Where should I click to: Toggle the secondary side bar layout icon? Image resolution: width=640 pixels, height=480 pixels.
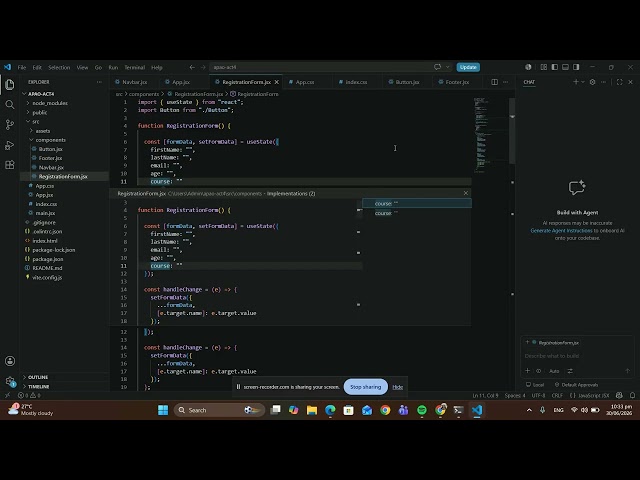576,67
